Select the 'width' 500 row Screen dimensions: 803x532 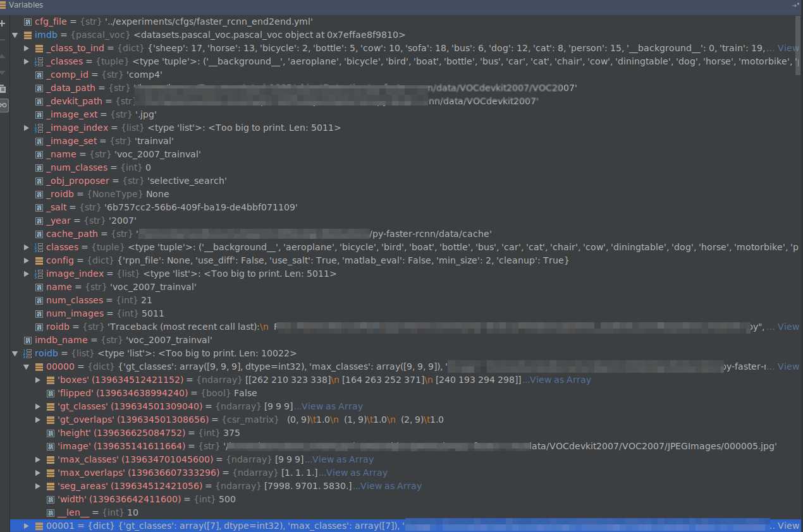(x=406, y=499)
